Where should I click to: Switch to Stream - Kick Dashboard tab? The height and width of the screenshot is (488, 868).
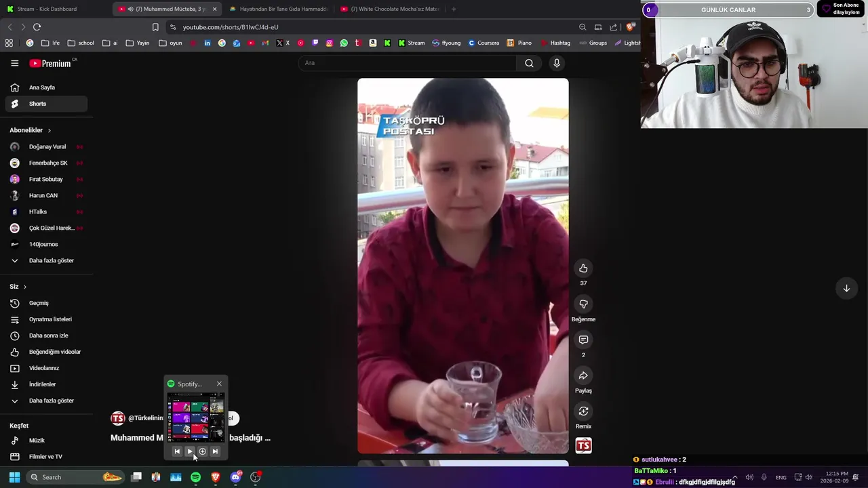(x=54, y=9)
